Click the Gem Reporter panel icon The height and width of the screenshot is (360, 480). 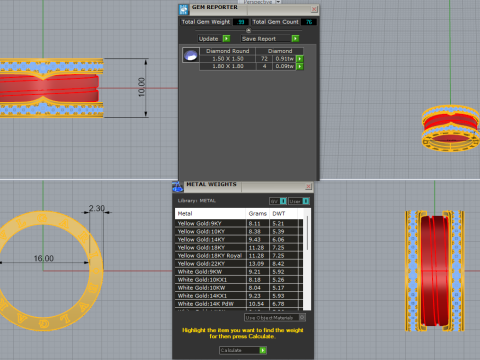(184, 9)
